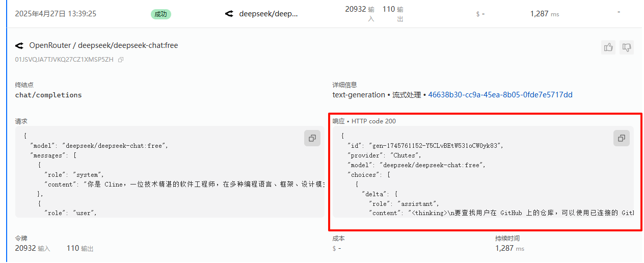Viewport: 644px width, 263px height.
Task: Click the 20932 输入 token count in the row
Action: 360,14
